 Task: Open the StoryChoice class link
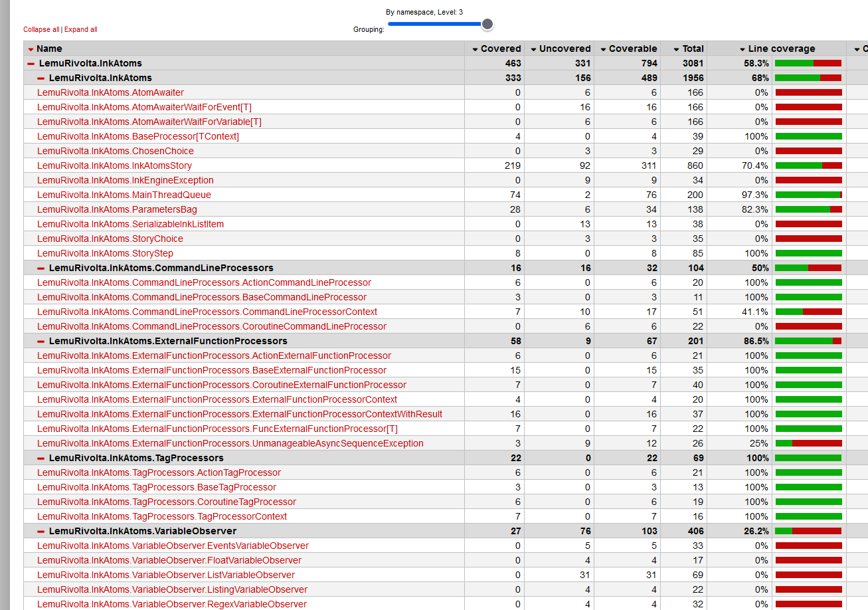(x=110, y=239)
